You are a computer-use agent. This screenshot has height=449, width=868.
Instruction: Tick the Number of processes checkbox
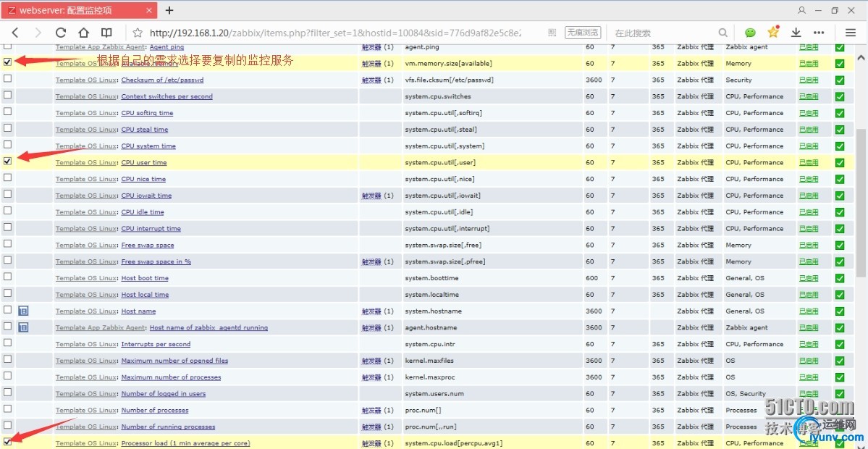coord(7,409)
